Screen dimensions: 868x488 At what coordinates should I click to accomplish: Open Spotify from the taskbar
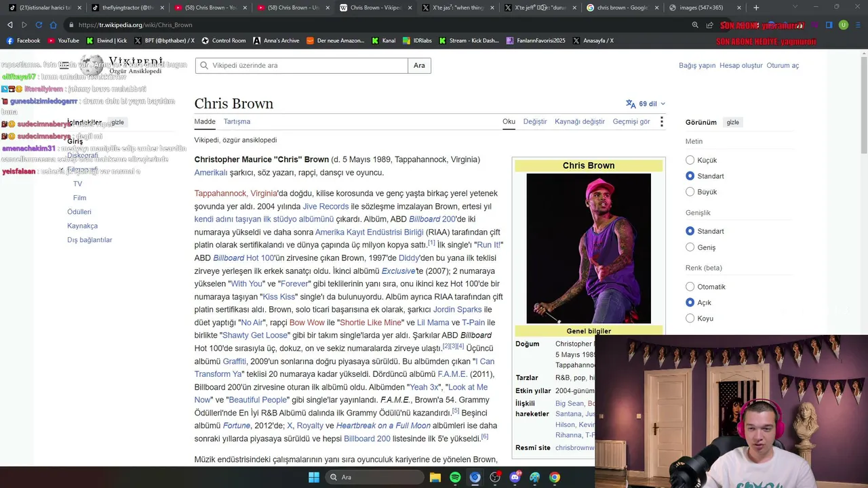pyautogui.click(x=455, y=477)
